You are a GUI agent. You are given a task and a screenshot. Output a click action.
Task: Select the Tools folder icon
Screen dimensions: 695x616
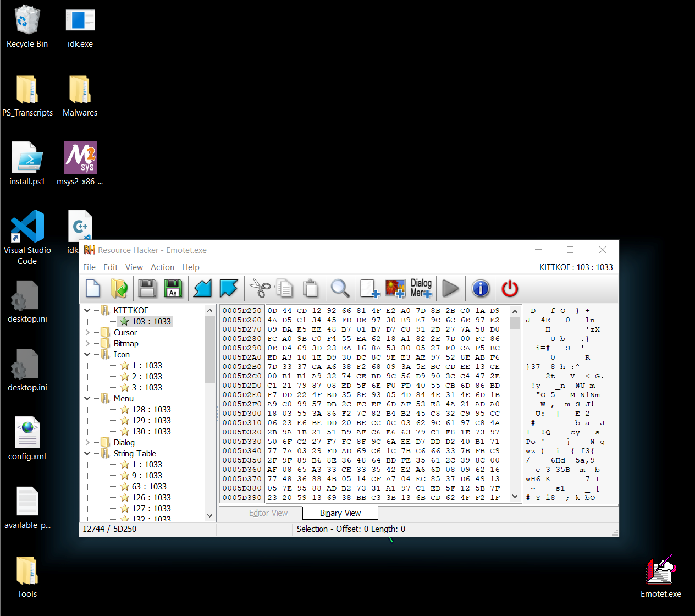(27, 576)
